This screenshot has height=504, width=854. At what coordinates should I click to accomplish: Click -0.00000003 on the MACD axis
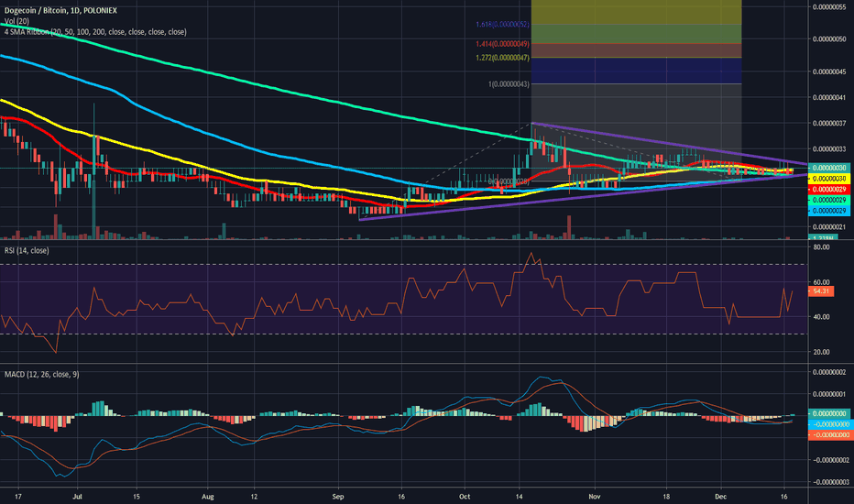pos(829,482)
